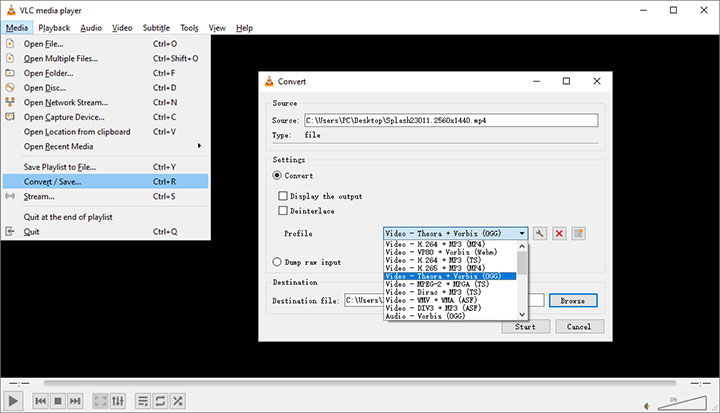Select the Convert radio button
This screenshot has height=413, width=720.
point(278,176)
